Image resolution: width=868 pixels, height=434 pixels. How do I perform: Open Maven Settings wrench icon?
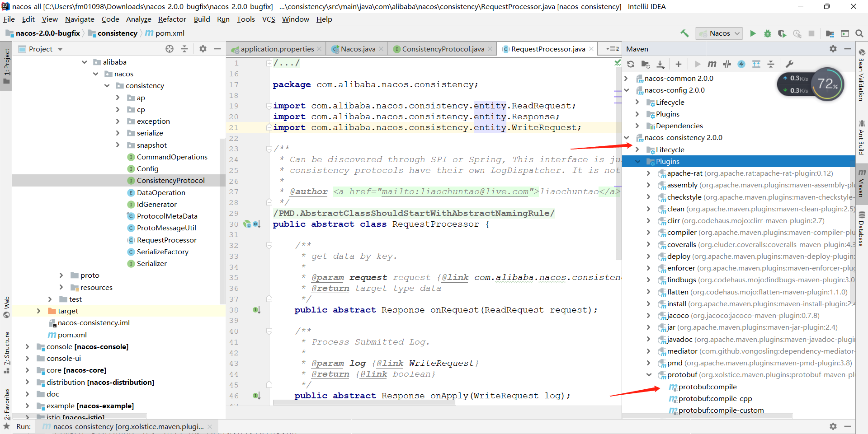(x=790, y=64)
